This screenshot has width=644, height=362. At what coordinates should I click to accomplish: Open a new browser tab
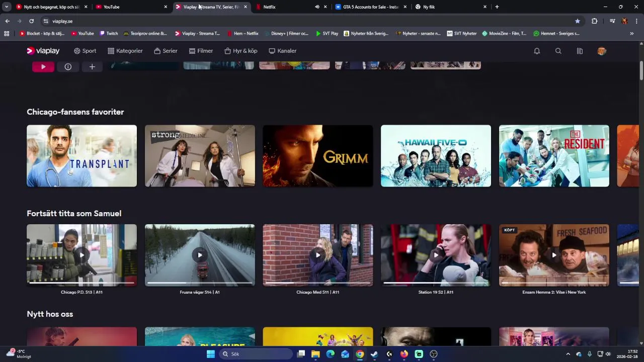[x=497, y=7]
